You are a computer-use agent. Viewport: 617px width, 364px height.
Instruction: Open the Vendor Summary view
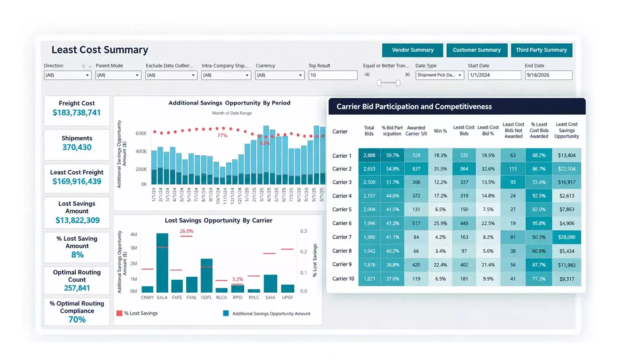tap(413, 50)
